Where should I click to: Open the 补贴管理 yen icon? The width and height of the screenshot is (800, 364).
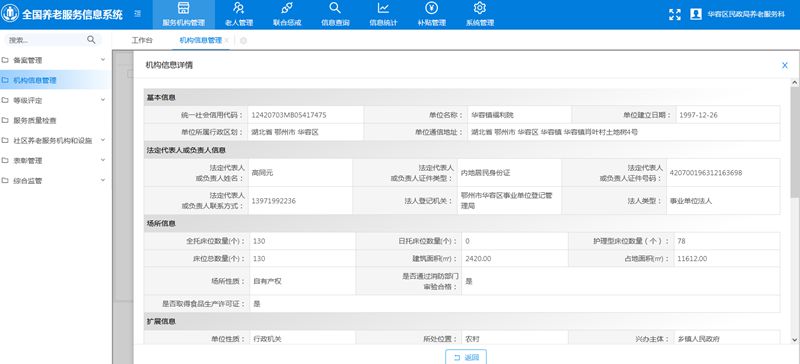point(432,8)
